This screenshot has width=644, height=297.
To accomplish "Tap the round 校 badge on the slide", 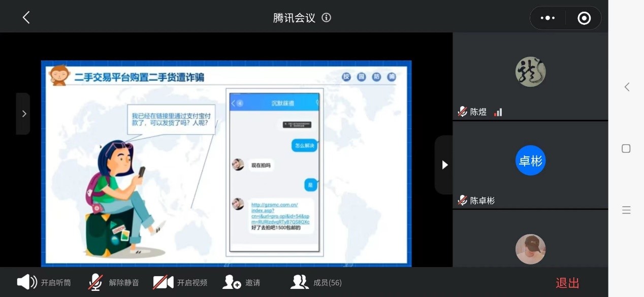I will pyautogui.click(x=347, y=77).
